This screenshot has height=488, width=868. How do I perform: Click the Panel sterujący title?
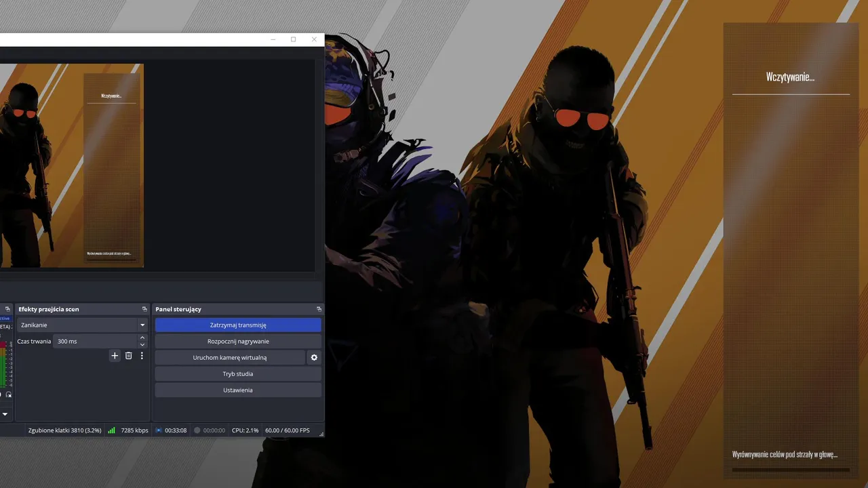point(178,309)
